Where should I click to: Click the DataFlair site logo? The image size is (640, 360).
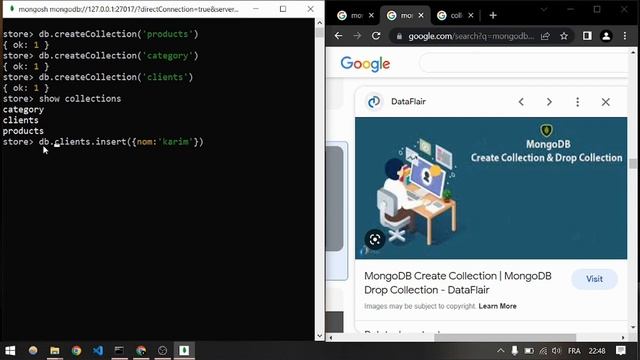(x=374, y=102)
